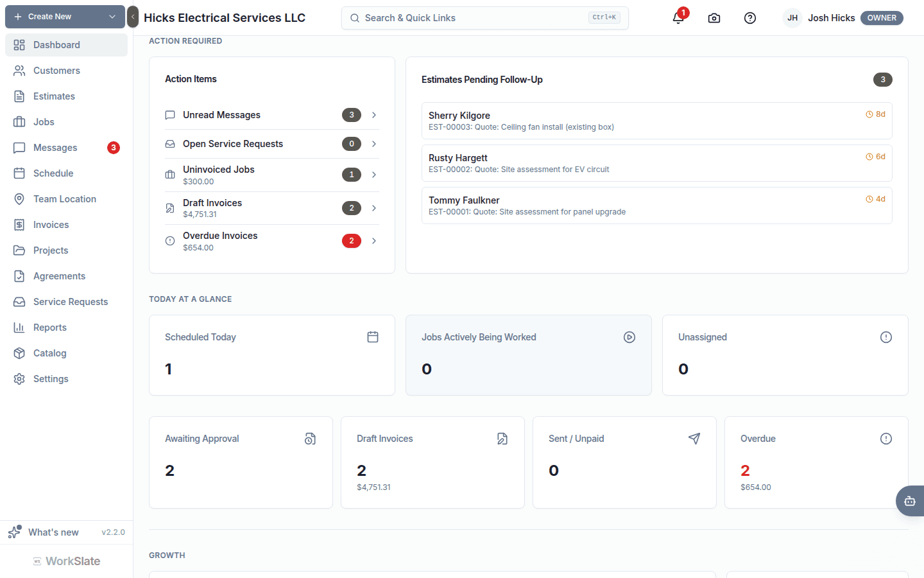The height and width of the screenshot is (578, 924).
Task: Click the red Overdue Invoices count badge
Action: point(352,241)
